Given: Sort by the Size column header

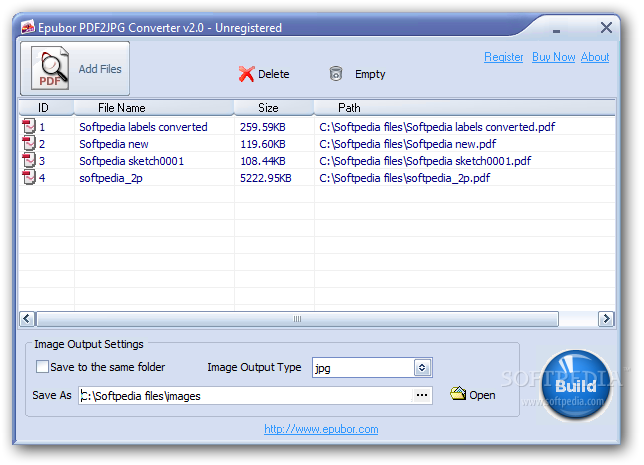Looking at the screenshot, I should (x=274, y=108).
